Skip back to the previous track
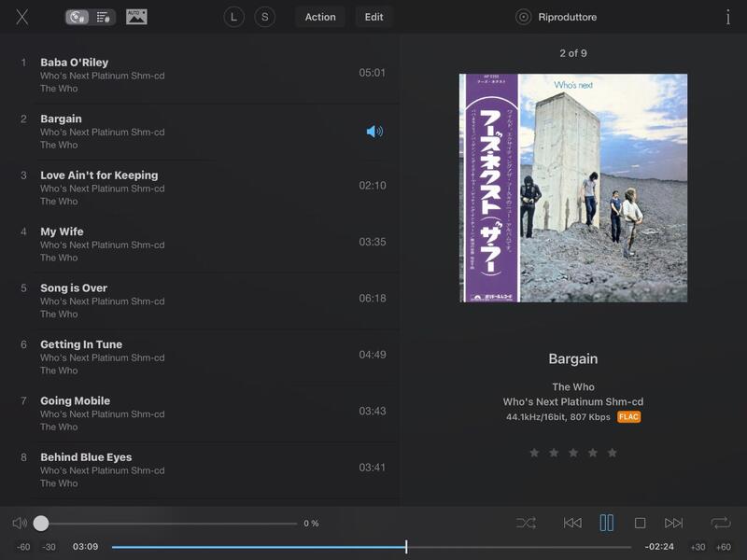Screen dimensions: 747x560 [x=572, y=524]
